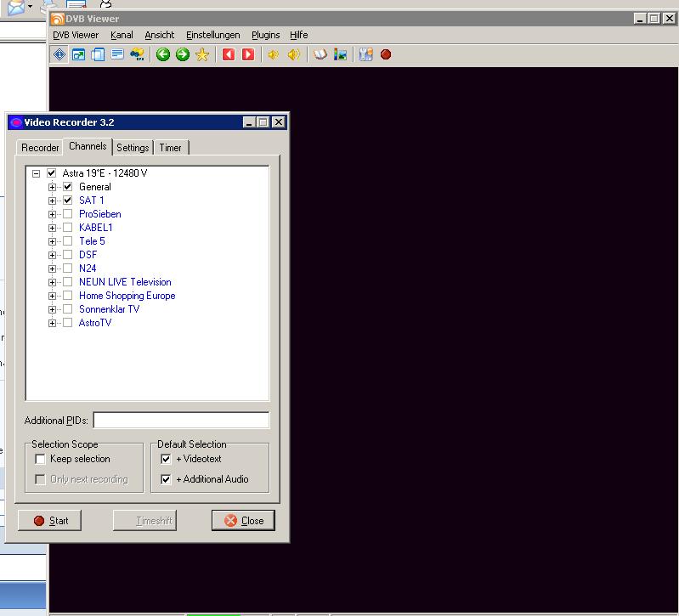Image resolution: width=679 pixels, height=616 pixels.
Task: Switch to the Recorder tab
Action: coord(40,148)
